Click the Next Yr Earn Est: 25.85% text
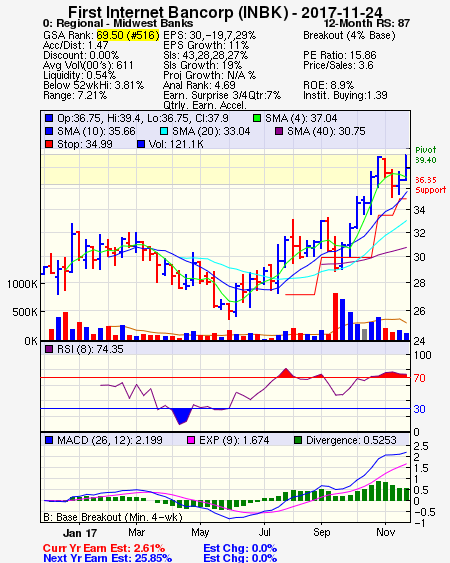 [107, 558]
